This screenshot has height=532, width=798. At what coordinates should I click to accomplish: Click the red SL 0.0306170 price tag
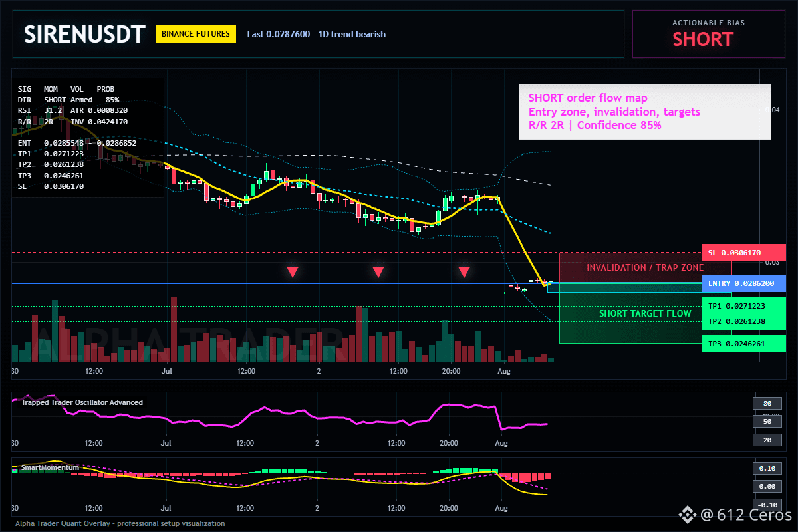pyautogui.click(x=743, y=253)
